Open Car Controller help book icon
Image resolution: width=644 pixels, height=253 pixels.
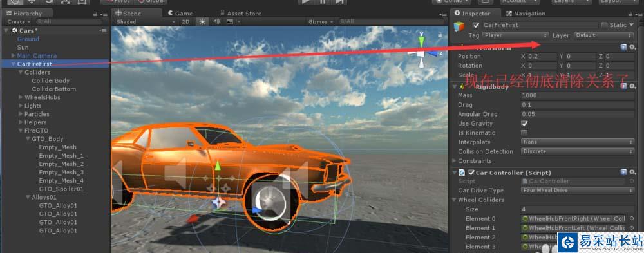click(x=624, y=172)
